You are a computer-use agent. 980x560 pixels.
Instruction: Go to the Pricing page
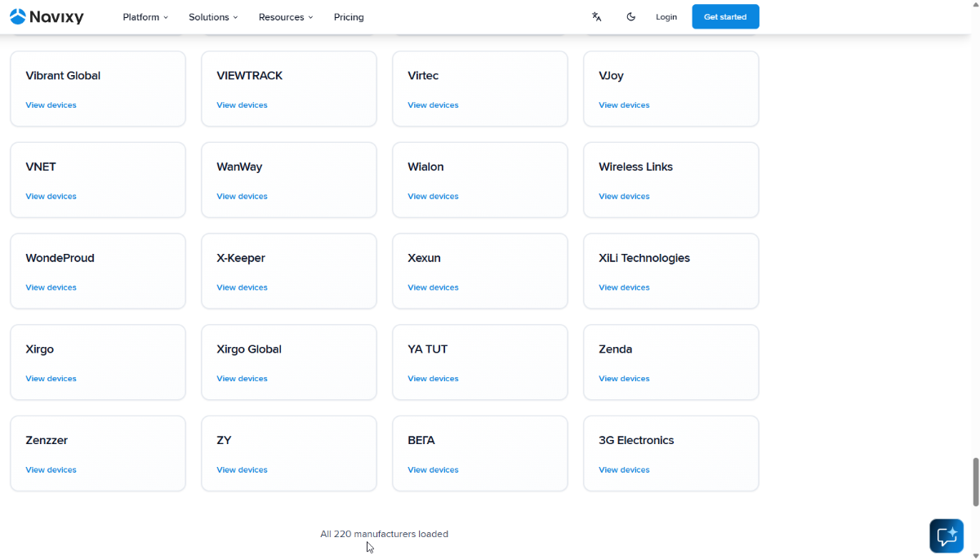coord(349,17)
